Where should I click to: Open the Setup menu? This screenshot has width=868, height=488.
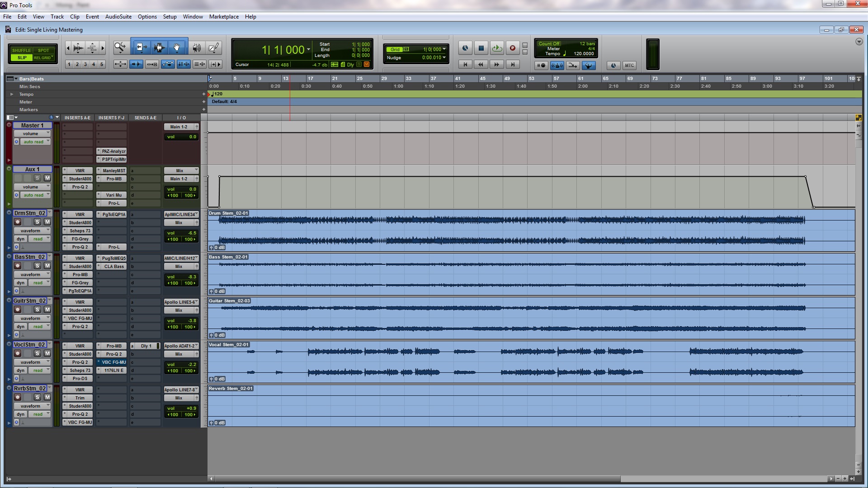coord(170,17)
